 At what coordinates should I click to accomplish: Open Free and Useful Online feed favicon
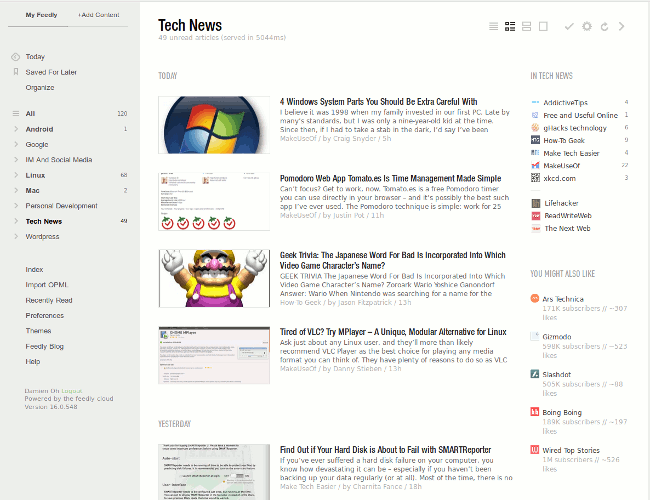[x=535, y=115]
